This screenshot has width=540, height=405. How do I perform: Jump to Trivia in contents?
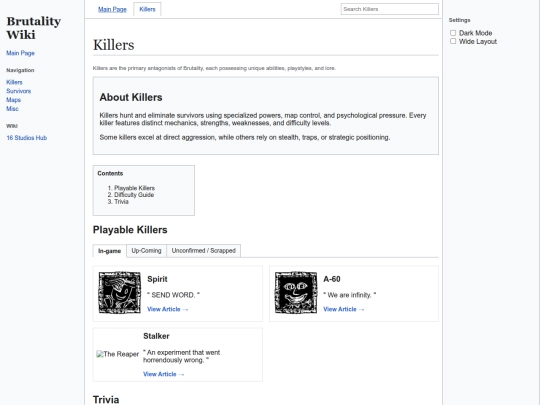(121, 202)
